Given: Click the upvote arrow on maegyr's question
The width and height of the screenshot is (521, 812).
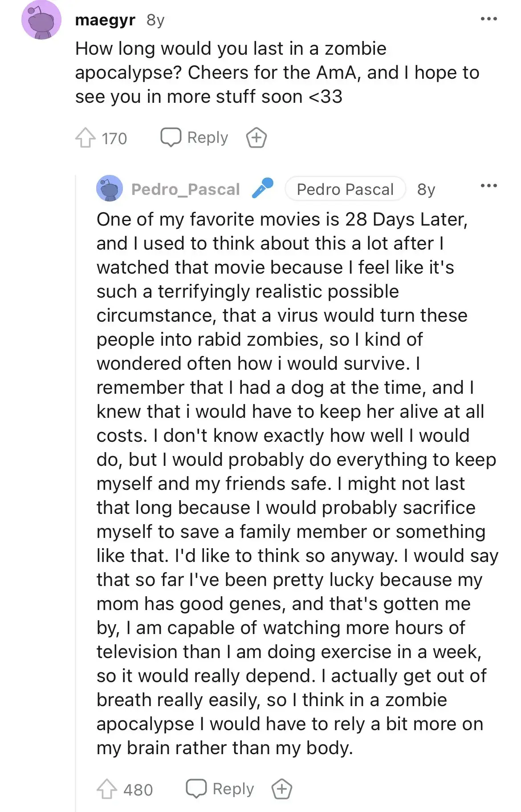Looking at the screenshot, I should coord(85,139).
